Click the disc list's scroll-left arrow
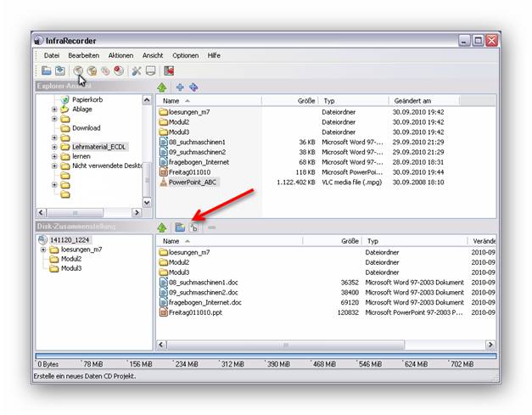This screenshot has width=532, height=415. click(x=161, y=345)
